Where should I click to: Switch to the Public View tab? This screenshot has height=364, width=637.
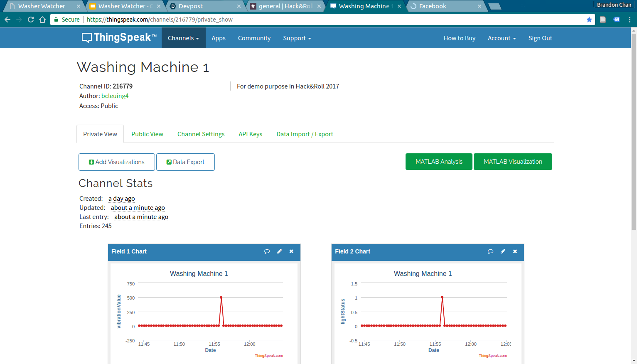pos(147,134)
